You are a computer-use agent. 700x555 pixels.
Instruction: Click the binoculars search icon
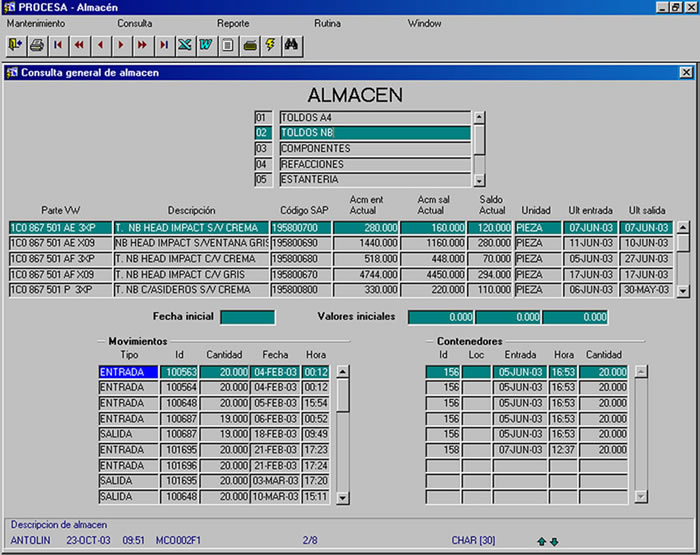pos(291,45)
